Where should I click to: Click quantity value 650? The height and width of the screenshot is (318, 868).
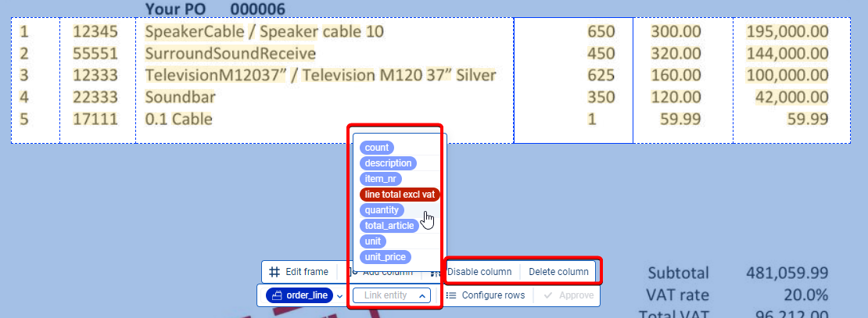click(601, 32)
